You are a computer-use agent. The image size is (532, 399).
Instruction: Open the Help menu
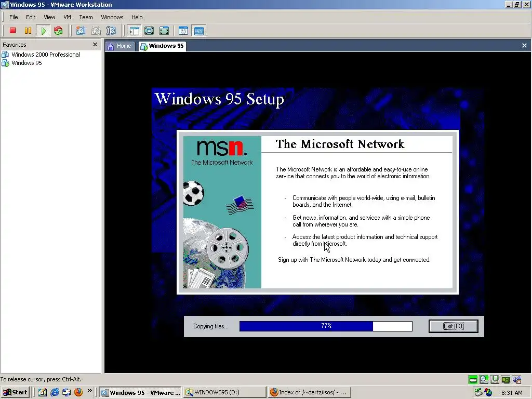[x=137, y=17]
